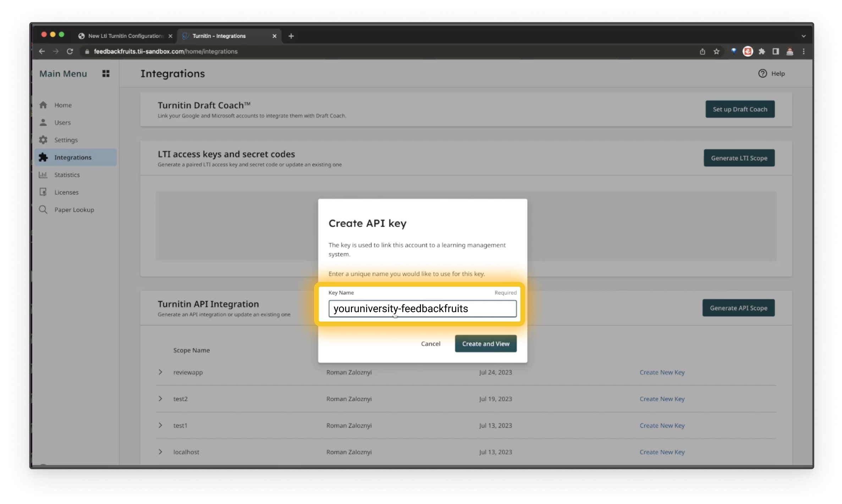This screenshot has height=504, width=842.
Task: Click the Create and View button
Action: pyautogui.click(x=485, y=343)
